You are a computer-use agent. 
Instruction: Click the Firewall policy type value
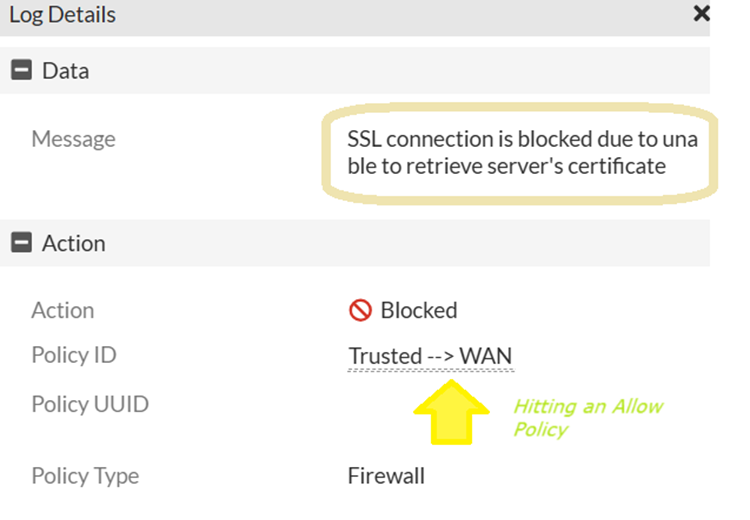386,476
